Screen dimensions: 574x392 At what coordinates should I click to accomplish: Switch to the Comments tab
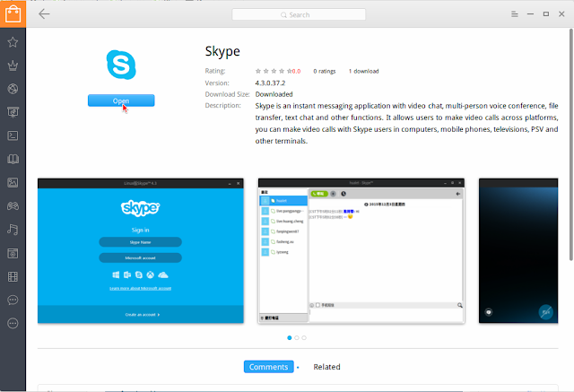[x=269, y=367]
